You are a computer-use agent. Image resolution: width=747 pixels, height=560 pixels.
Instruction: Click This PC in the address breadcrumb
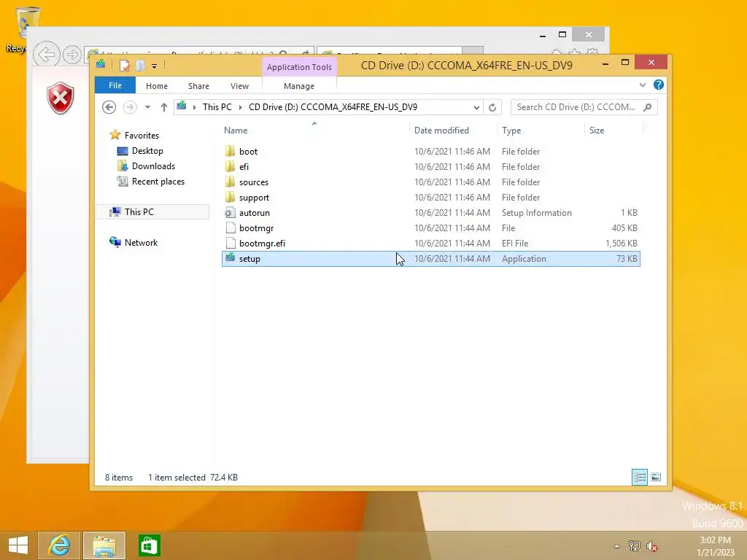point(217,107)
